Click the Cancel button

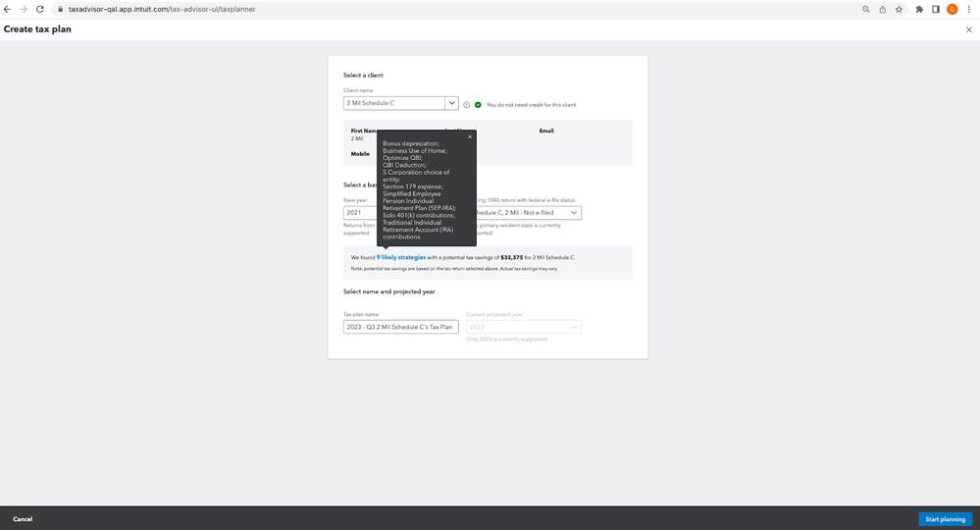point(23,519)
